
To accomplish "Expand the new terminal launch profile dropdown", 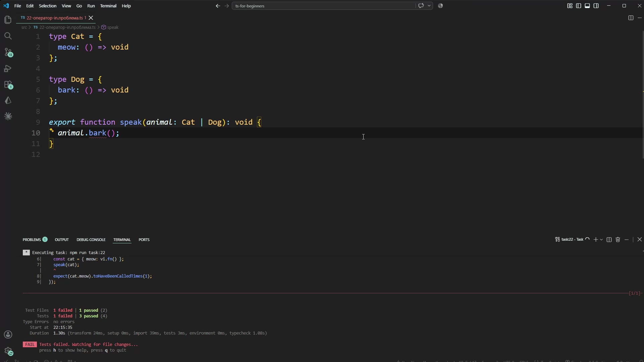I will [x=601, y=240].
